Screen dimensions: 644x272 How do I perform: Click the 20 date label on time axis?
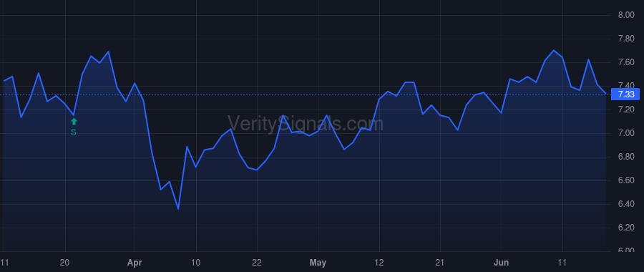[x=65, y=263]
